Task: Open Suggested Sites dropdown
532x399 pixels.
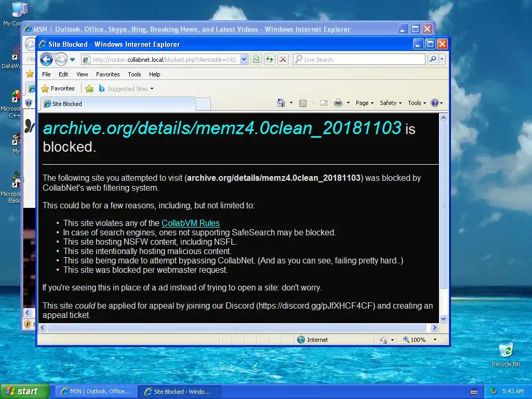Action: coord(126,89)
